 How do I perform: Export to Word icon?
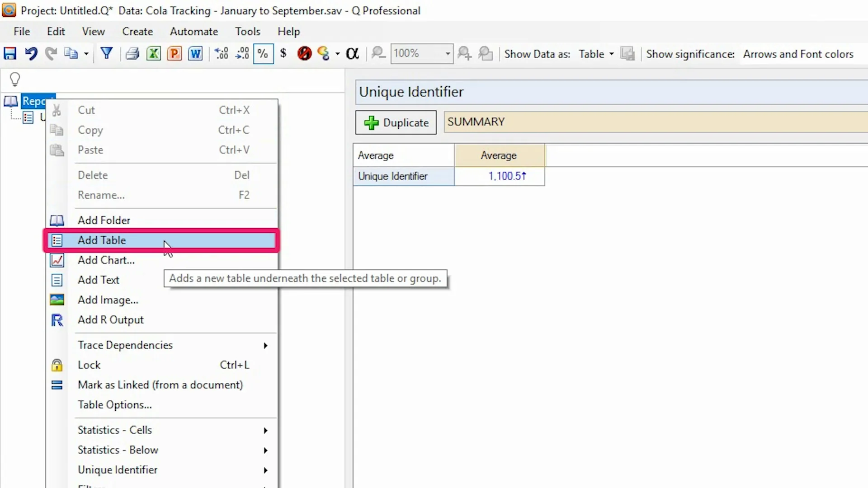point(195,54)
